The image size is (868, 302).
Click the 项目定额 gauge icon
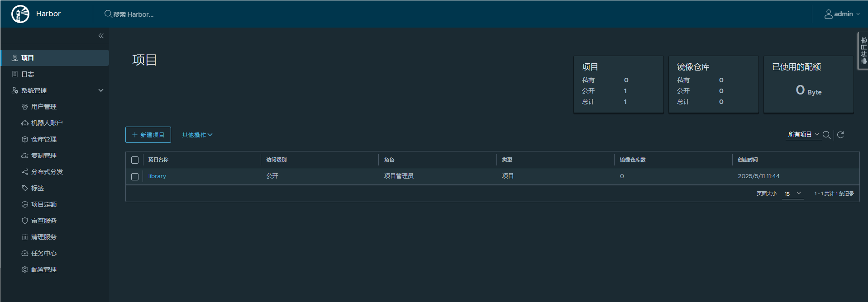[x=25, y=204]
